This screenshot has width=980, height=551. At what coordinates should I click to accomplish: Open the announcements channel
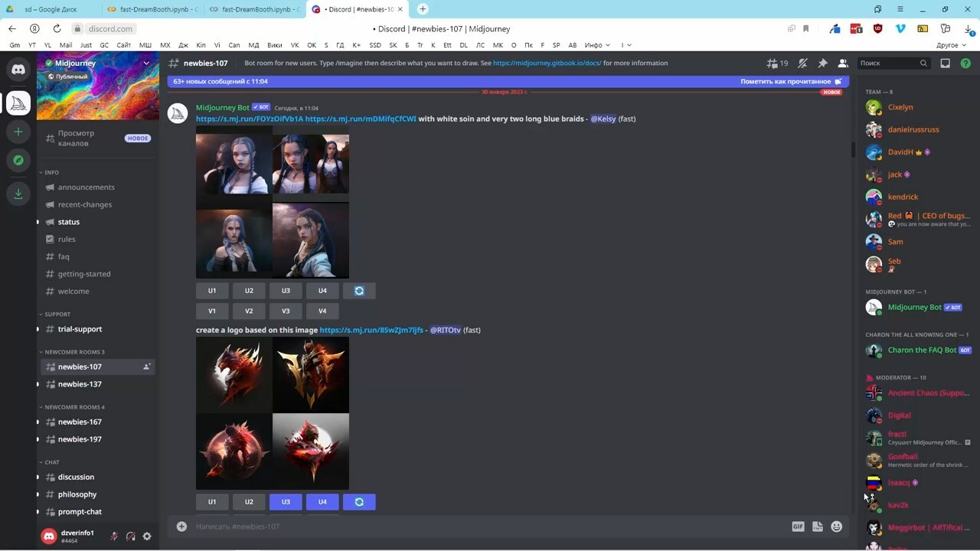click(x=86, y=187)
